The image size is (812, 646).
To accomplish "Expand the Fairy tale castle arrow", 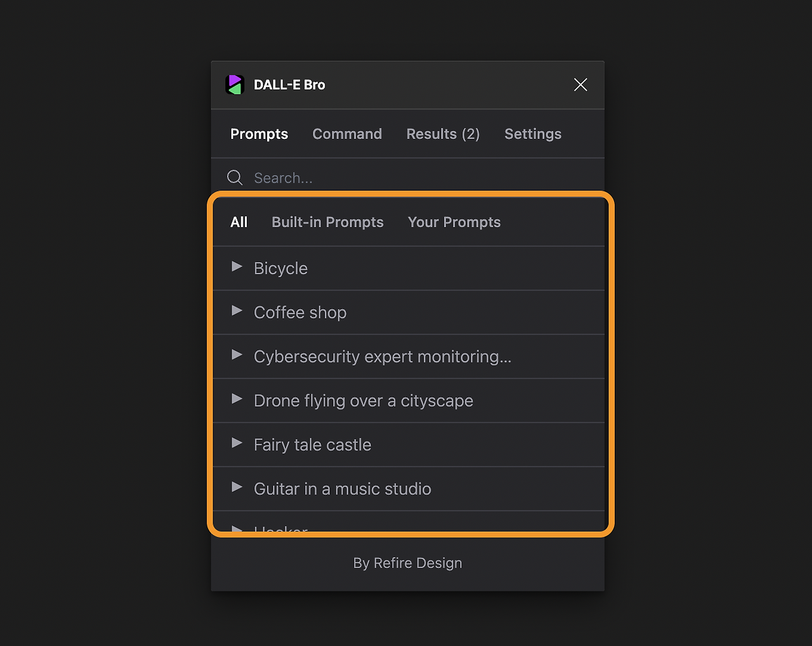I will click(x=237, y=444).
